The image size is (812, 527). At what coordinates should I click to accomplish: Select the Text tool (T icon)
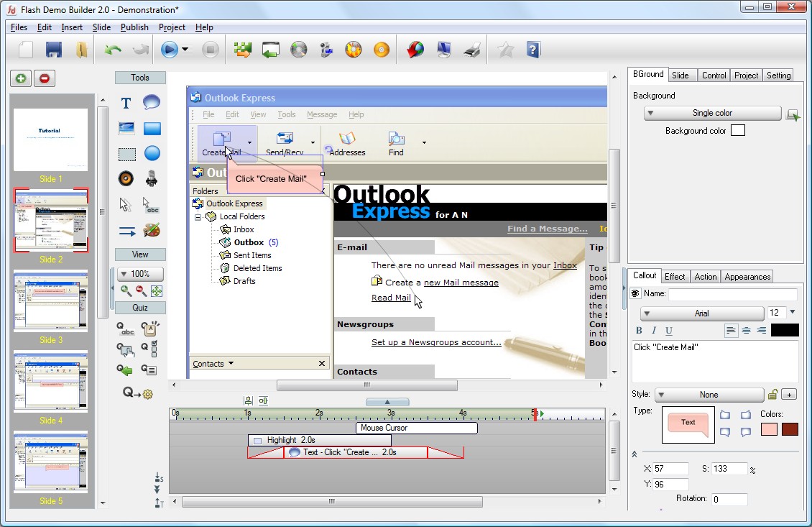tap(126, 103)
